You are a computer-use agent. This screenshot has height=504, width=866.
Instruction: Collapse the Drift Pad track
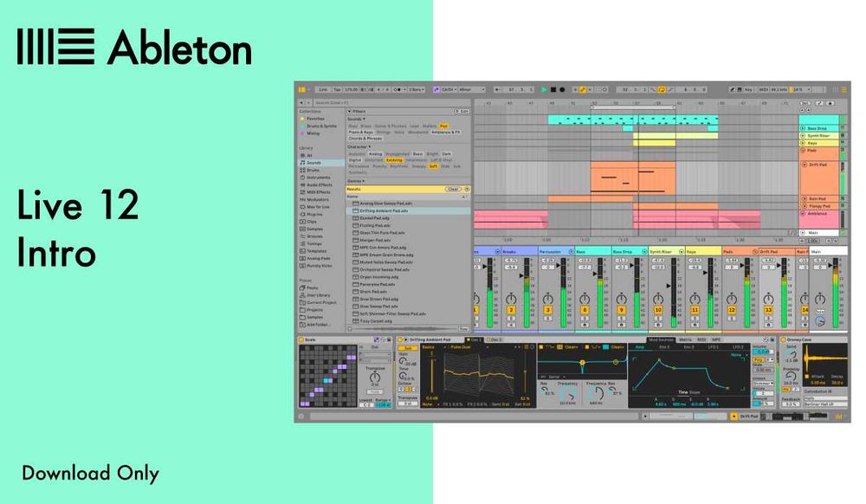805,165
